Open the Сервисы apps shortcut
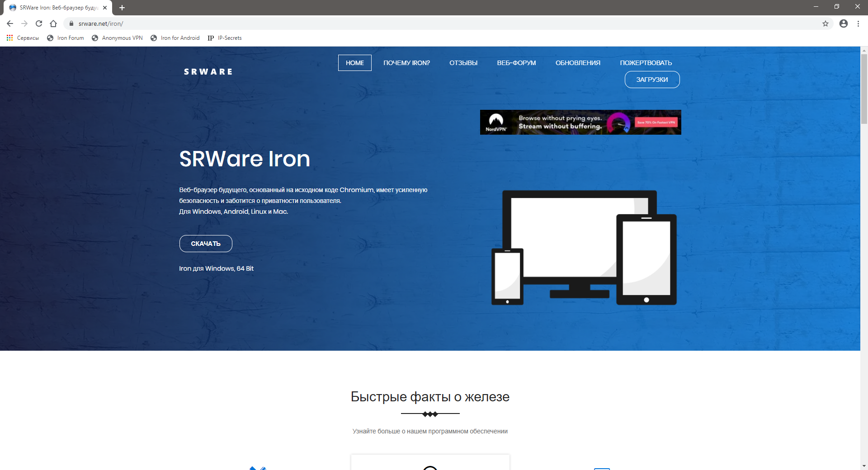Image resolution: width=868 pixels, height=470 pixels. pyautogui.click(x=23, y=38)
